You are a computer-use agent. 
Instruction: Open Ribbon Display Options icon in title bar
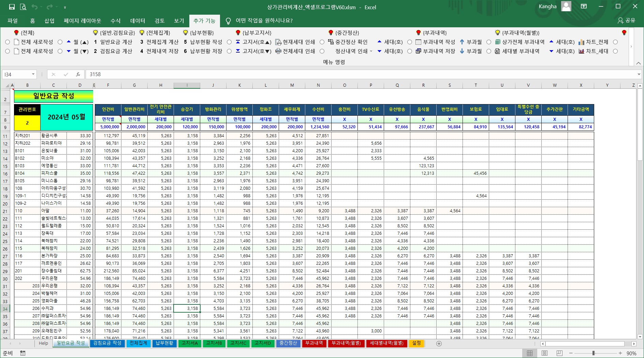coord(584,6)
